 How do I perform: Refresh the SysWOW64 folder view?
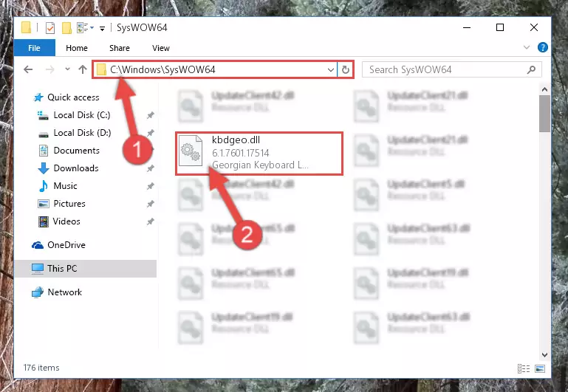point(345,69)
